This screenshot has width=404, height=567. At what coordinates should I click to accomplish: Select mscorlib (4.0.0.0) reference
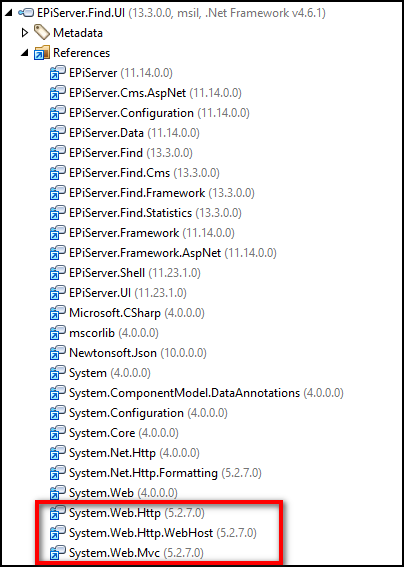point(114,333)
